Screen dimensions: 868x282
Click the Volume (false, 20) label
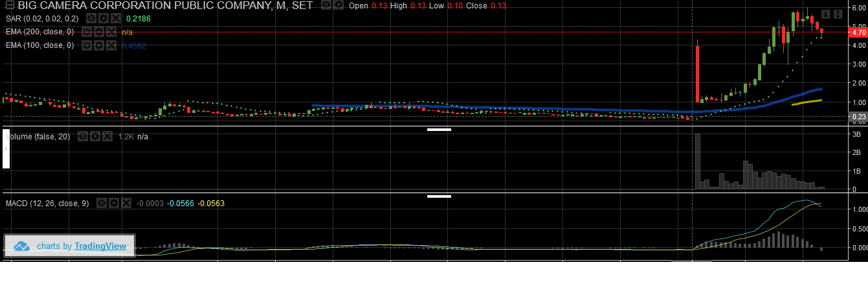click(38, 137)
